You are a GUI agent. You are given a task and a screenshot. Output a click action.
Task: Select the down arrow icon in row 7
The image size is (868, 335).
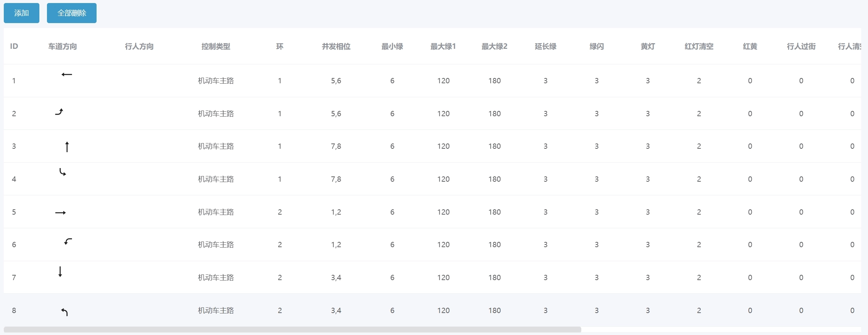tap(60, 271)
